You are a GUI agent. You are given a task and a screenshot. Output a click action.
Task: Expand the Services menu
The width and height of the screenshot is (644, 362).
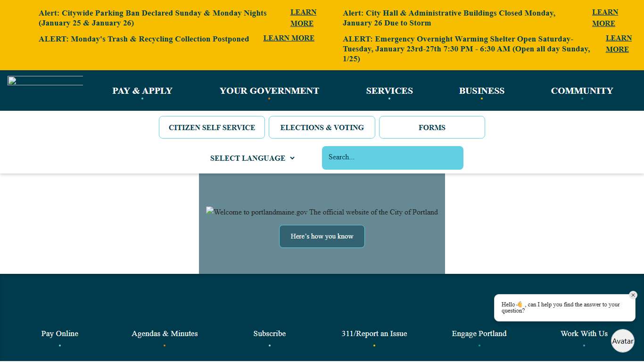(389, 91)
